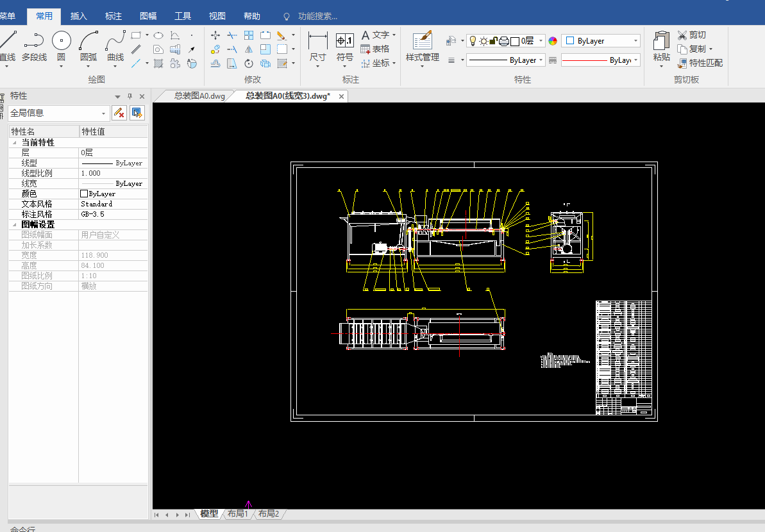The height and width of the screenshot is (532, 765).
Task: Toggle the quick select button in 特性 panel
Action: 137,113
